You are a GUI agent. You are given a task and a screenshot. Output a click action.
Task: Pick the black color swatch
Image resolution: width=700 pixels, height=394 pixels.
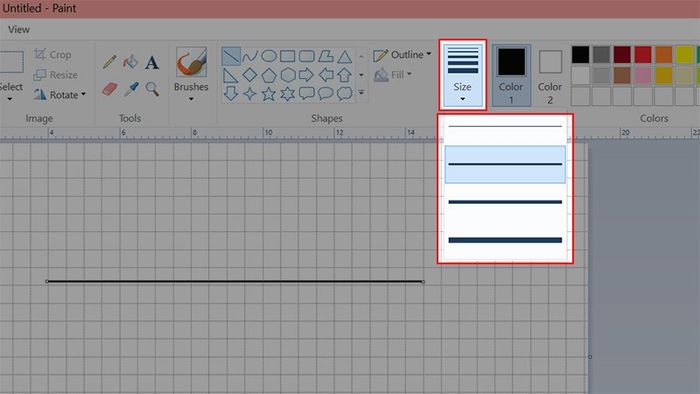[x=580, y=55]
